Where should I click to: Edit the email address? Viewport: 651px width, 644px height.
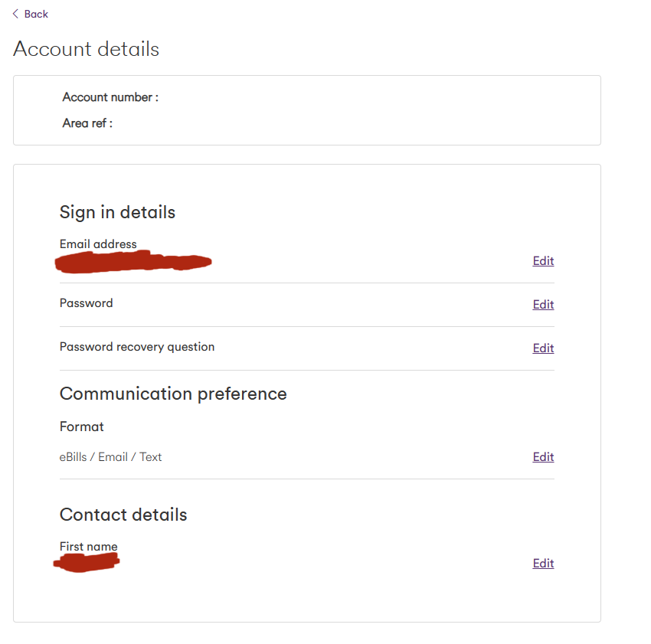[x=543, y=260]
